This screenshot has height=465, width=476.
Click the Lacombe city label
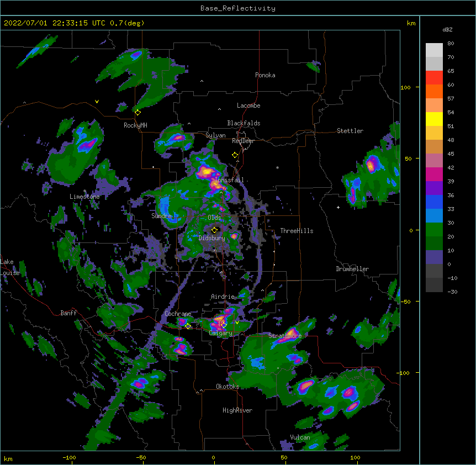tap(248, 105)
